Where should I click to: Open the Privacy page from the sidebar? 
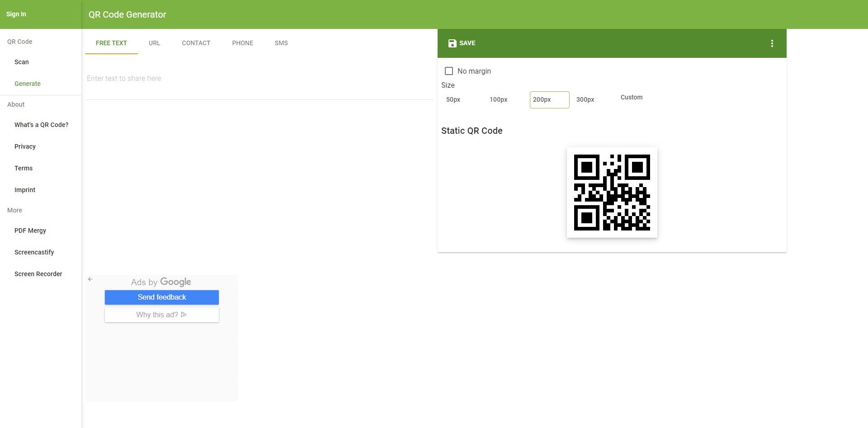tap(25, 146)
